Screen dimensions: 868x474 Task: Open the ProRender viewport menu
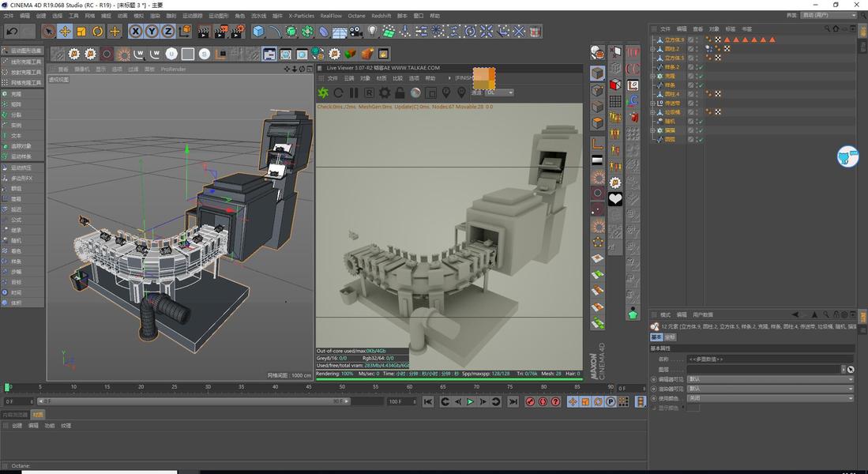click(173, 70)
